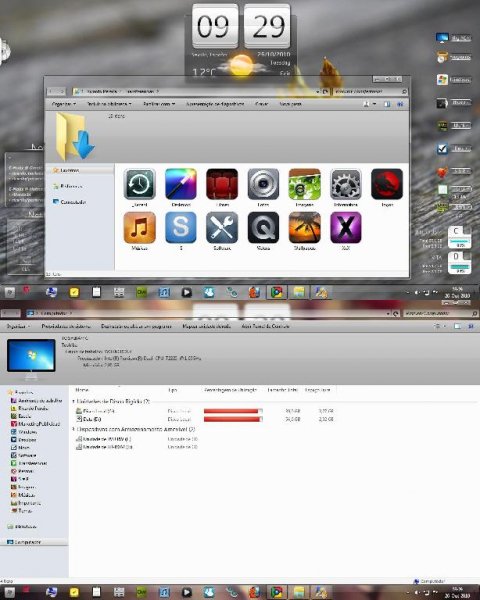This screenshot has height=600, width=480.
Task: Open the folder with the Time Machine clock icon
Action: [x=140, y=184]
